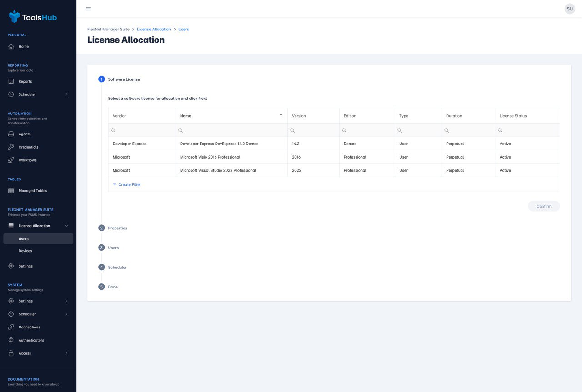582x392 pixels.
Task: Sort by the Edition column header
Action: tap(367, 116)
